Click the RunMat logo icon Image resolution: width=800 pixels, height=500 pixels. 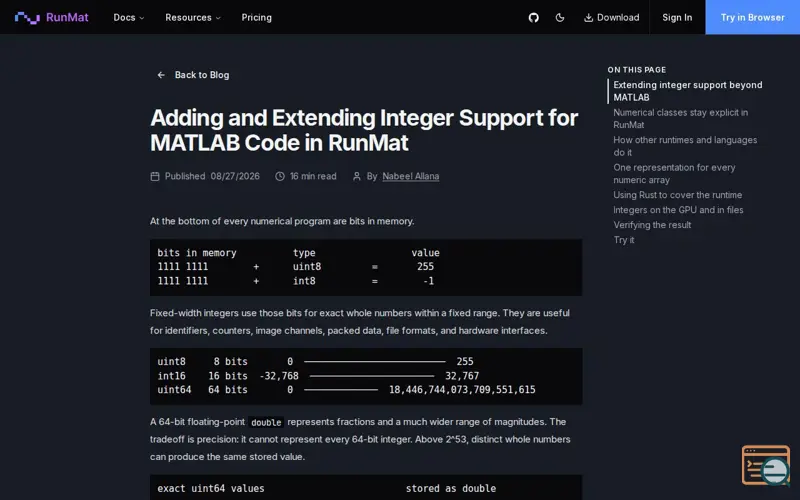click(x=27, y=18)
